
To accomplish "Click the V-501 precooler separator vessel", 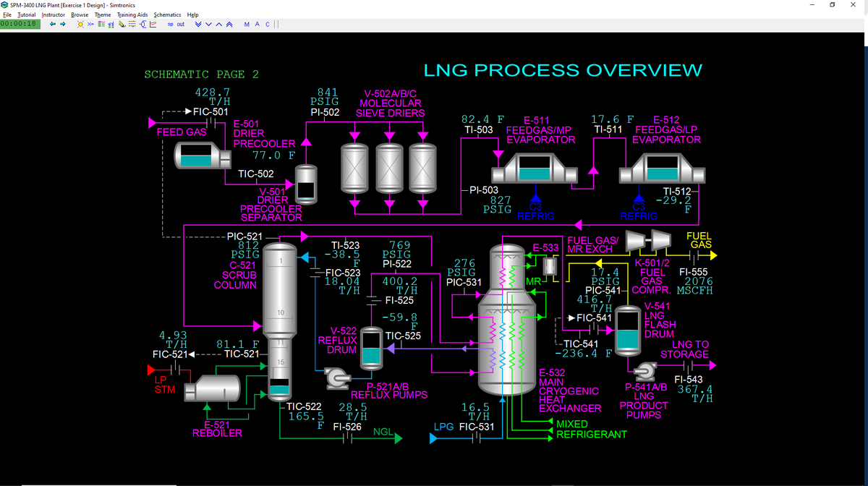I will click(306, 183).
